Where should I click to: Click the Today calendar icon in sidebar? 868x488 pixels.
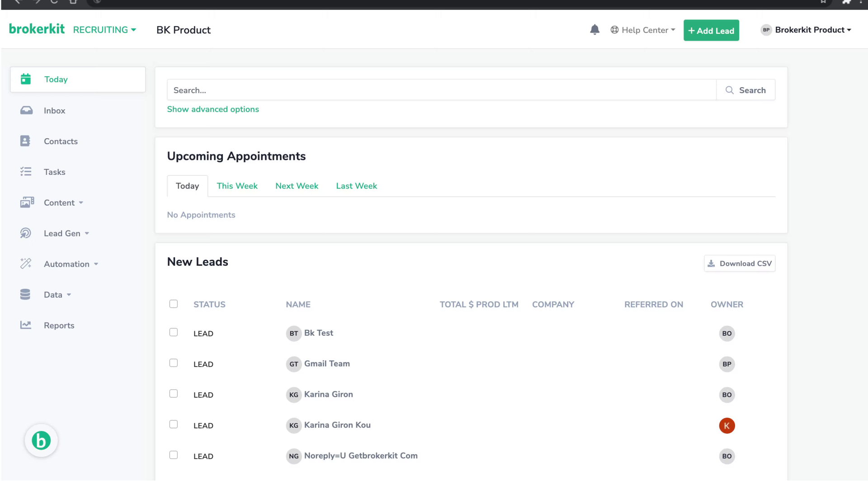coord(26,79)
